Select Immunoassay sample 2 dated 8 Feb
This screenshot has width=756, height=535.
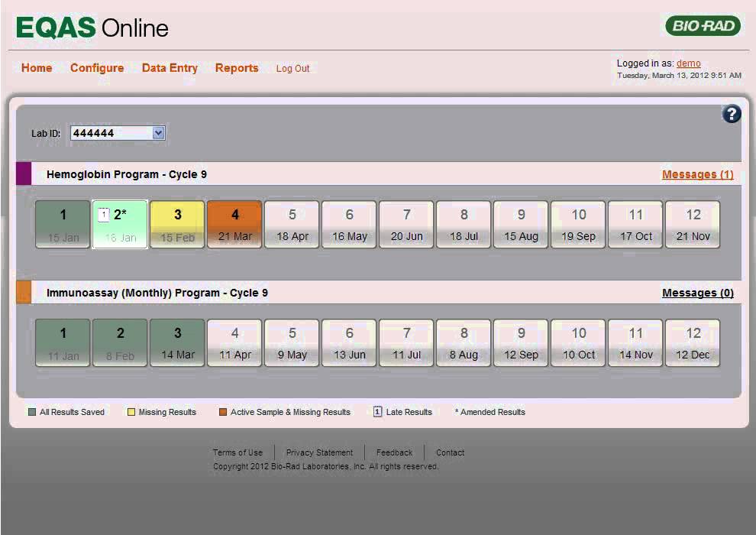(120, 343)
